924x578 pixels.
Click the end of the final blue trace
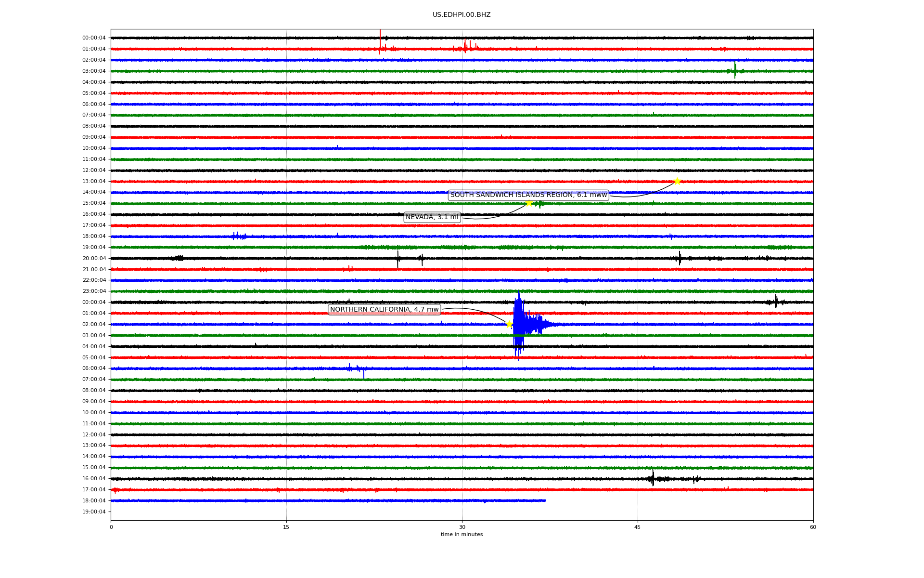click(x=545, y=500)
